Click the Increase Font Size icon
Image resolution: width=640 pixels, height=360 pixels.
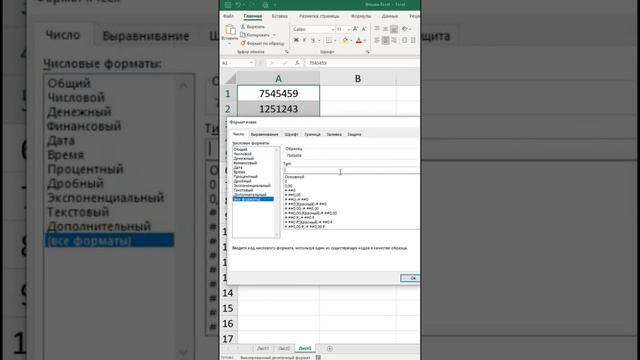355,29
